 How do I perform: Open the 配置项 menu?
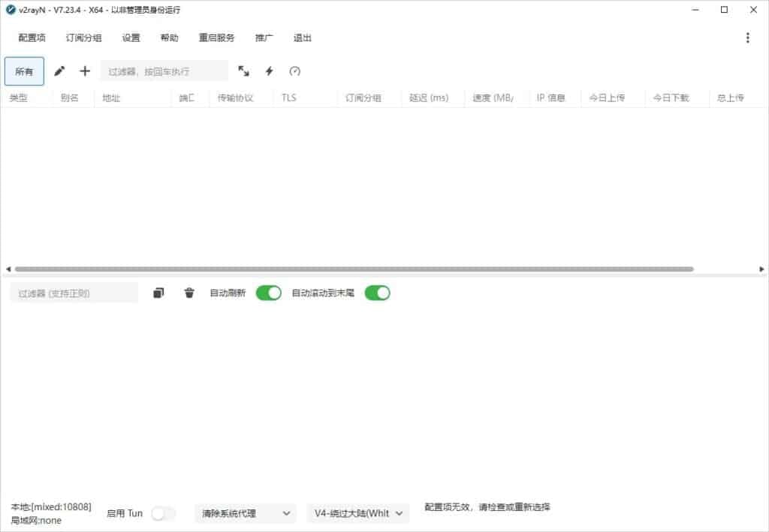pyautogui.click(x=32, y=38)
